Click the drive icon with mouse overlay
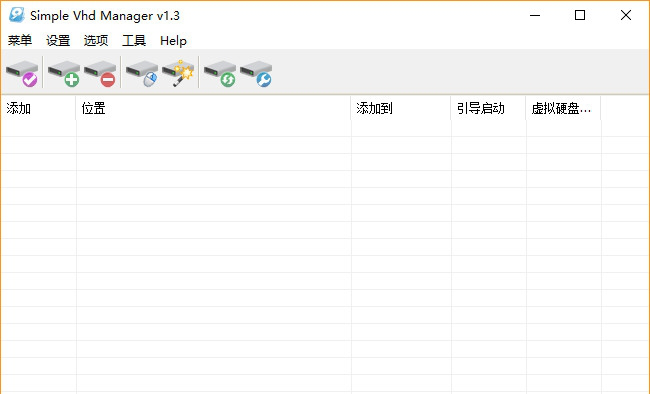650x409 pixels. click(142, 73)
